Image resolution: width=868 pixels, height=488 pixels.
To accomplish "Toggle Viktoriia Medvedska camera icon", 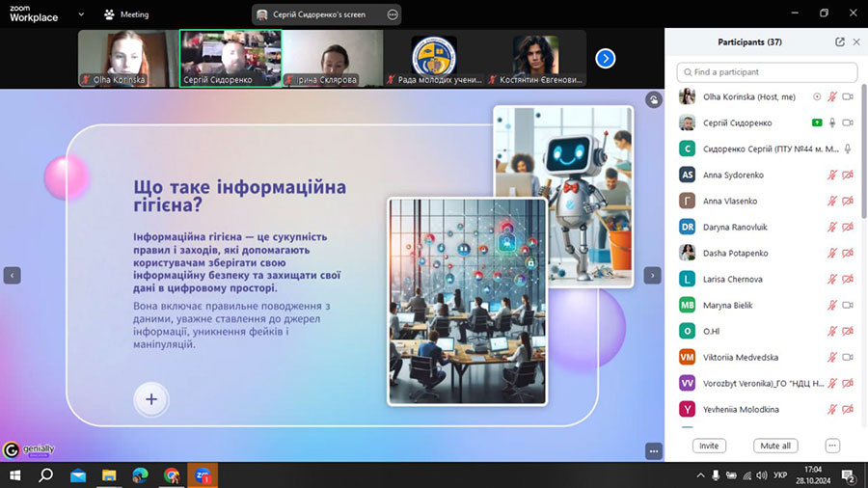I will [848, 358].
